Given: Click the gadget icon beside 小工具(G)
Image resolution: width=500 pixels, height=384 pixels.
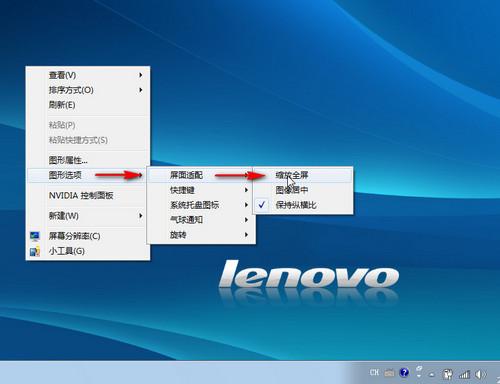Looking at the screenshot, I should 35,251.
